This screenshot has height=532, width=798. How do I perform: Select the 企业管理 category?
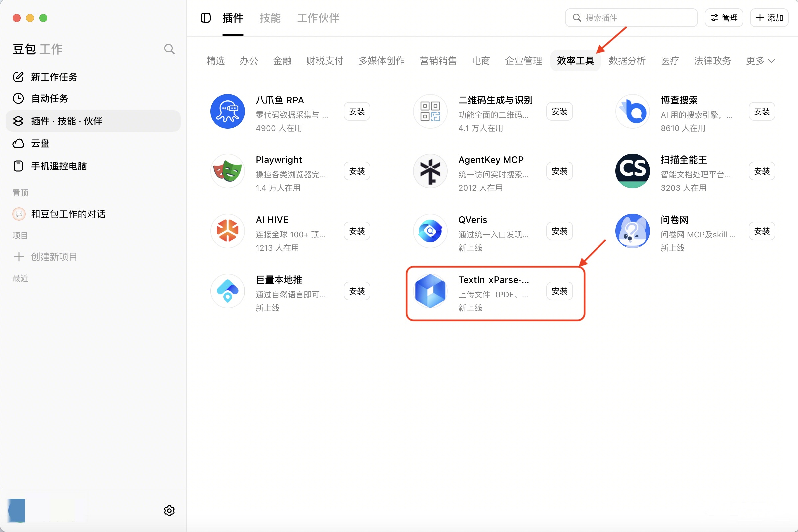tap(524, 61)
